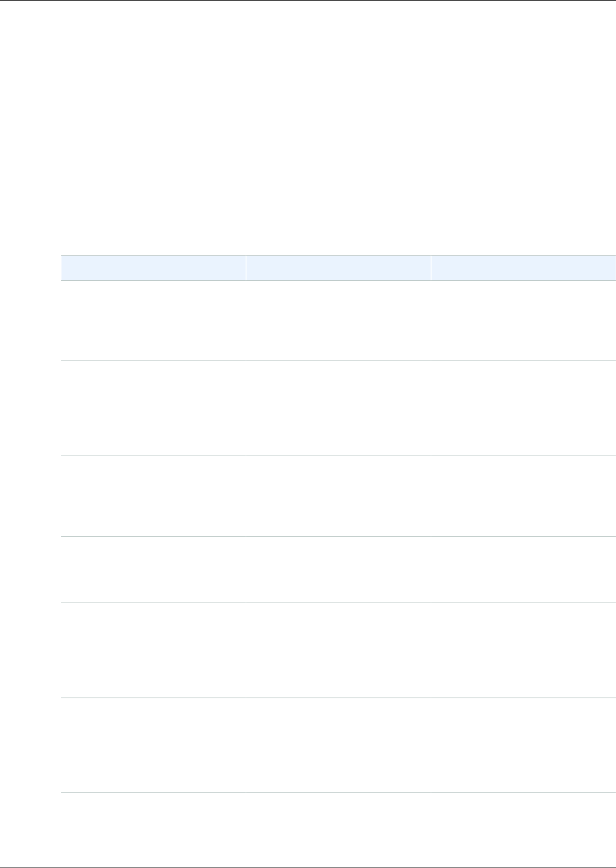Select third body row, middle column cell
Viewport: 616px width, 868px height.
click(x=338, y=497)
